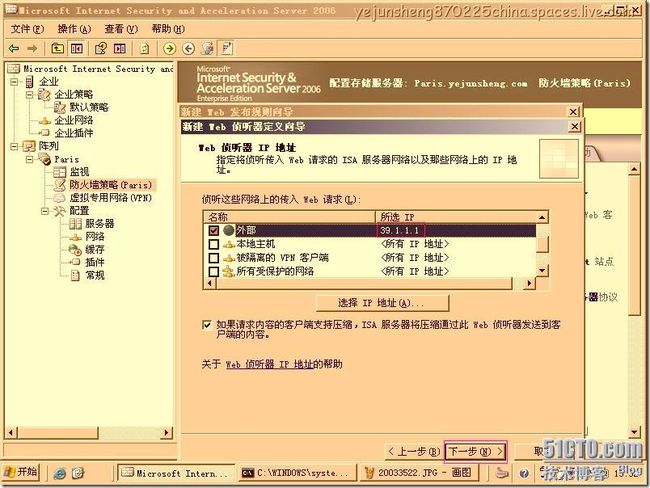Open the 查看(V) menu
This screenshot has width=650, height=488.
[x=121, y=29]
